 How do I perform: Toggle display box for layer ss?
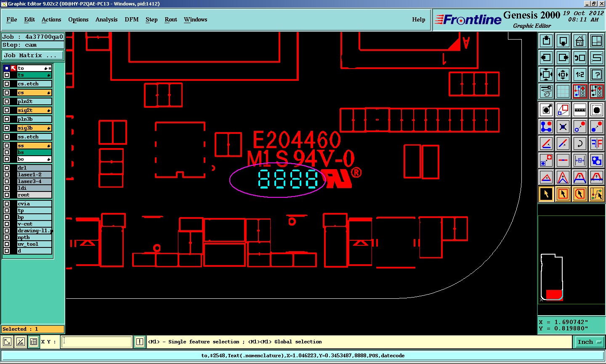coord(7,146)
